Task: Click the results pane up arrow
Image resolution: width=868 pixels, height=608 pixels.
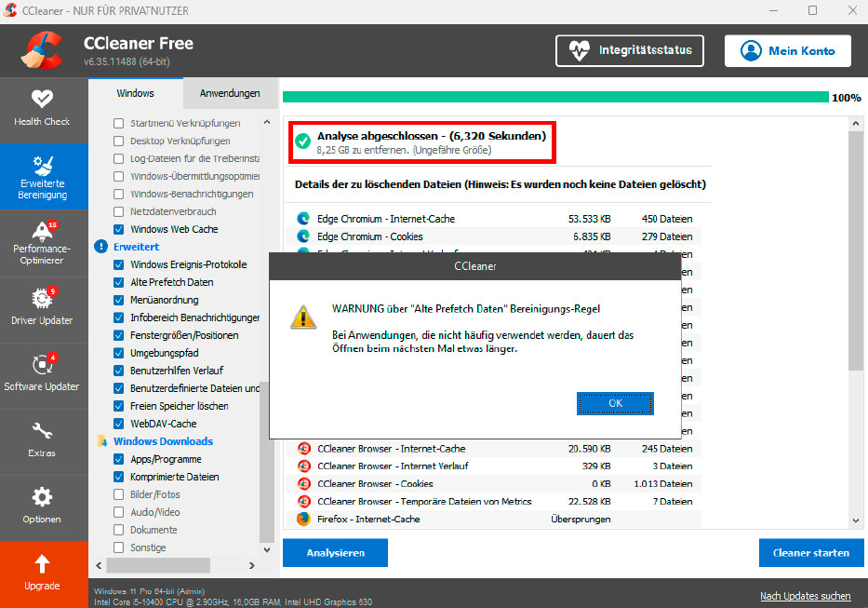Action: (856, 124)
